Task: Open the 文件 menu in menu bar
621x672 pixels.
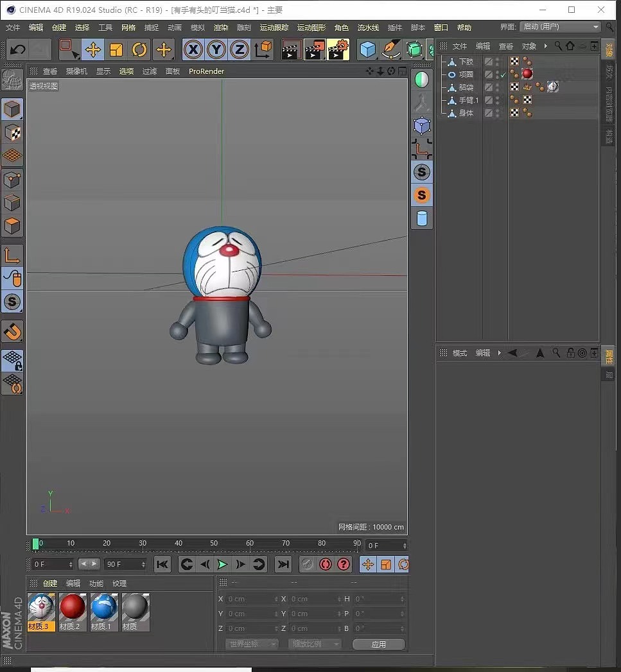Action: (x=12, y=28)
